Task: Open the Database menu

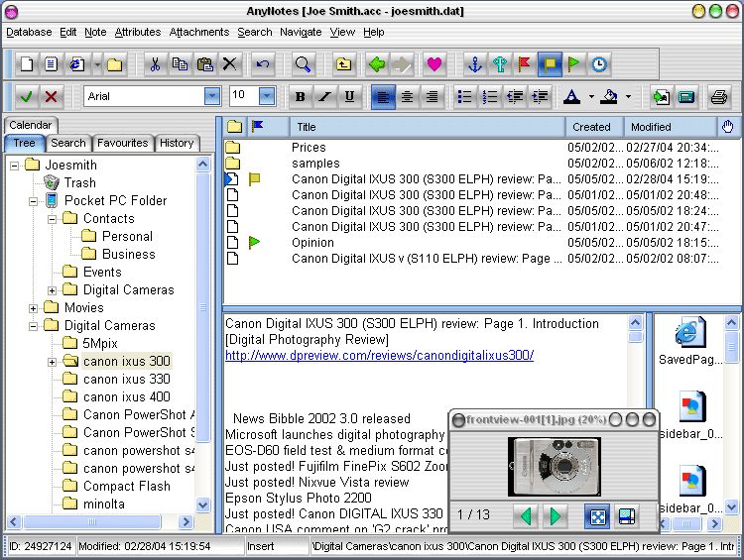Action: click(29, 33)
